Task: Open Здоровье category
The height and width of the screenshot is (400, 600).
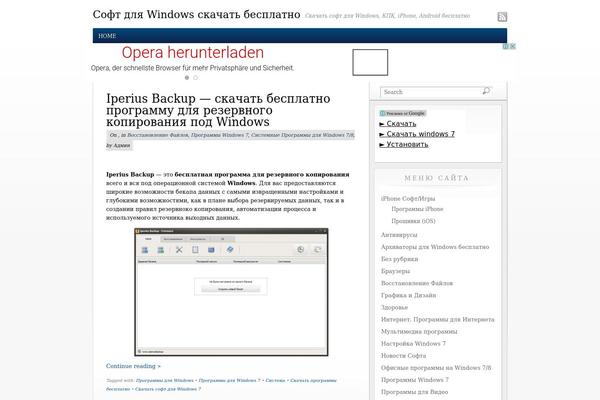Action: tap(394, 307)
